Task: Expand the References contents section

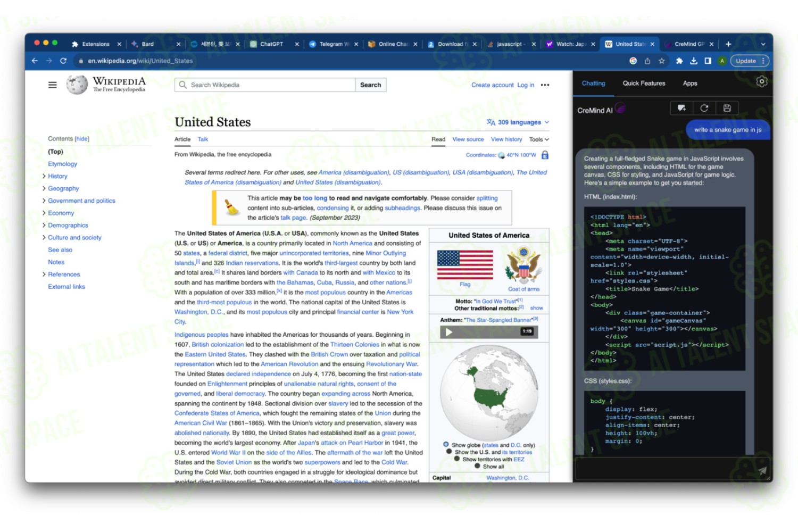Action: (x=44, y=275)
